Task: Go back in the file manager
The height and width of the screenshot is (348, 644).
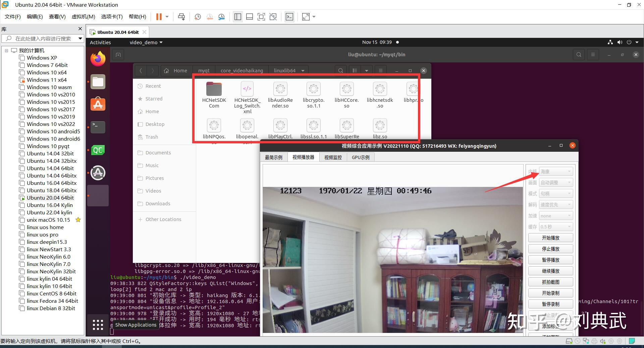Action: tap(141, 71)
